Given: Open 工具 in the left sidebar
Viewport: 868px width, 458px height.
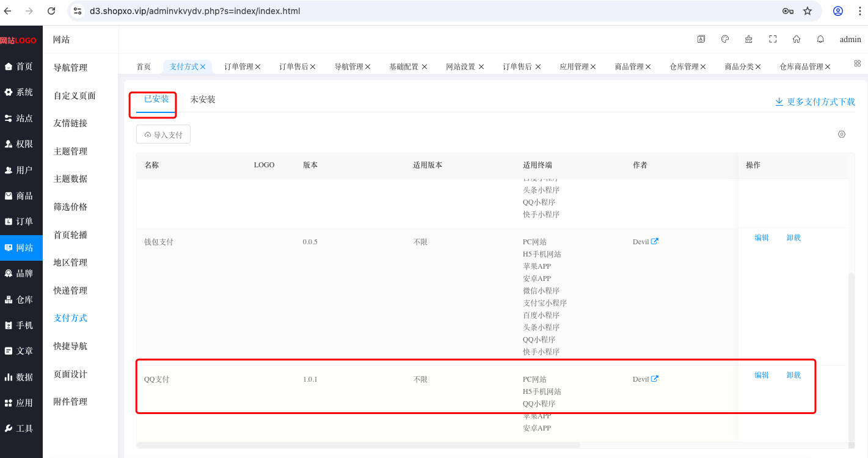Looking at the screenshot, I should point(21,429).
